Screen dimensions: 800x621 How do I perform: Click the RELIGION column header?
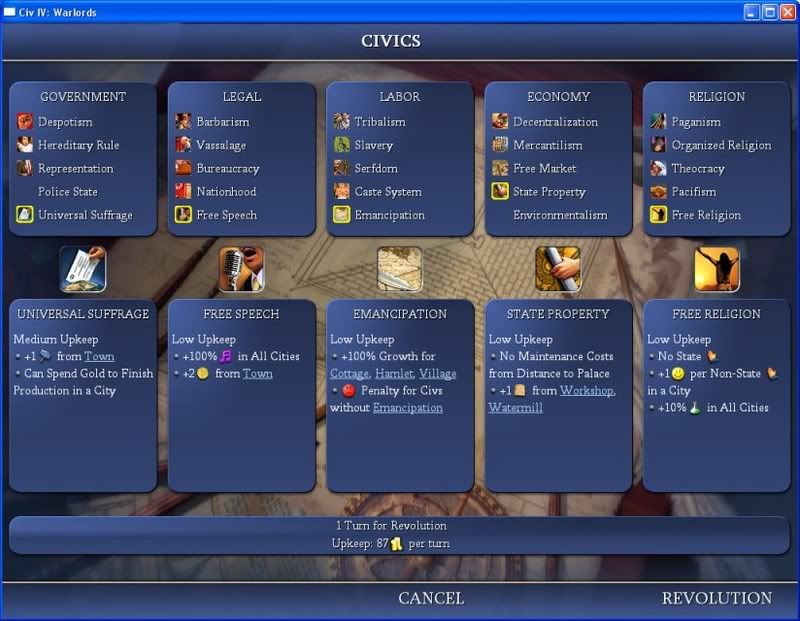pos(717,96)
